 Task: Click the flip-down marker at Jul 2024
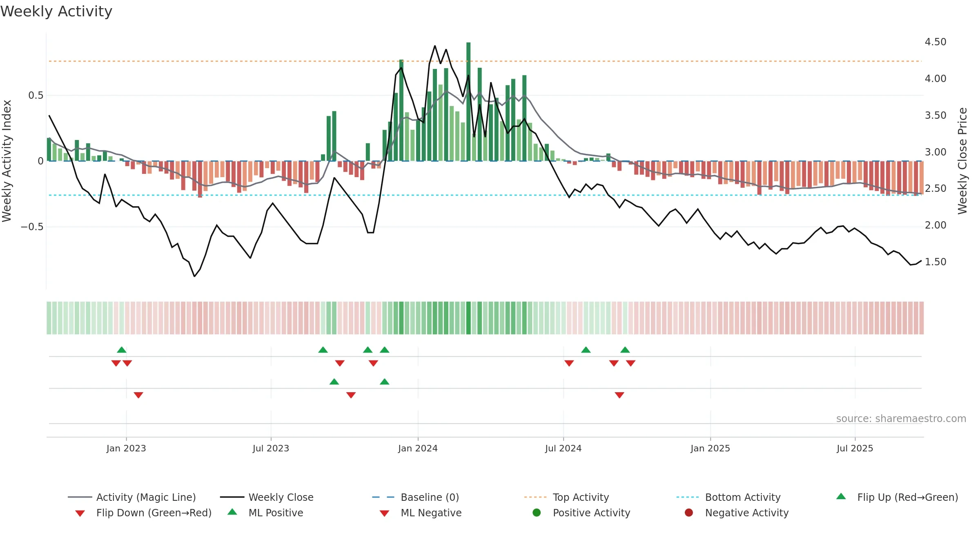(x=569, y=363)
